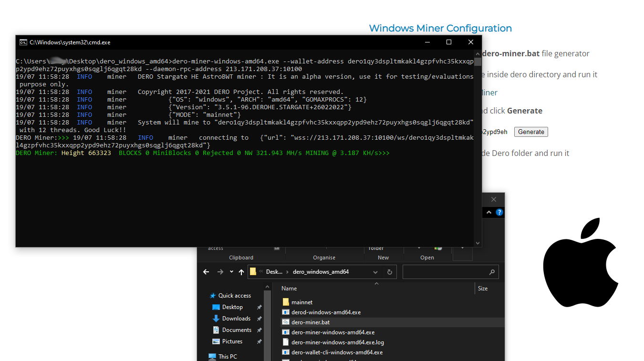Viewport: 644px width, 361px height.
Task: Click the derod-windows-amd64.exe file icon
Action: 286,312
